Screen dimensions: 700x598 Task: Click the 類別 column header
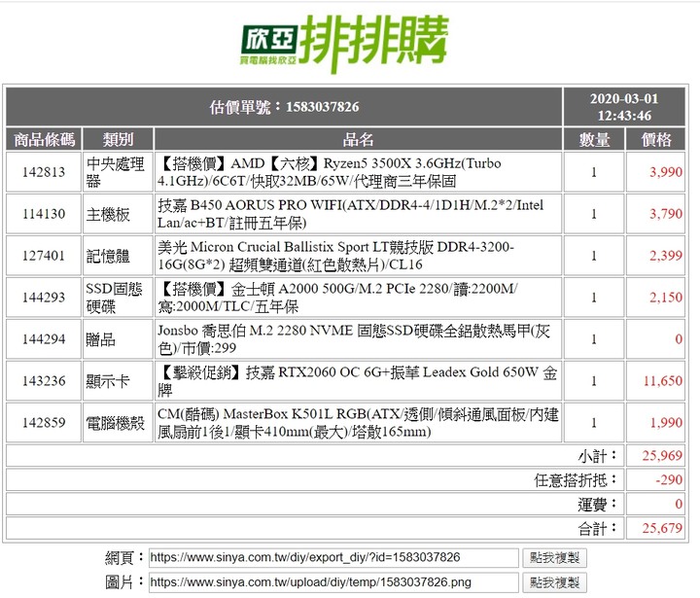(x=118, y=139)
